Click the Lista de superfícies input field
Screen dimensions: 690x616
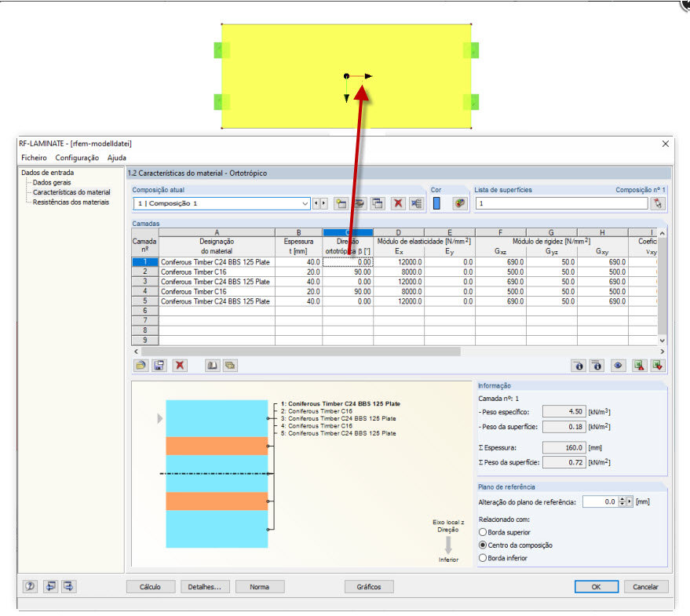click(561, 204)
